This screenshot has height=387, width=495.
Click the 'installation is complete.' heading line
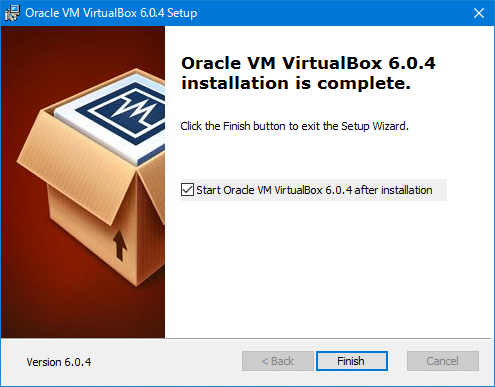pos(296,83)
